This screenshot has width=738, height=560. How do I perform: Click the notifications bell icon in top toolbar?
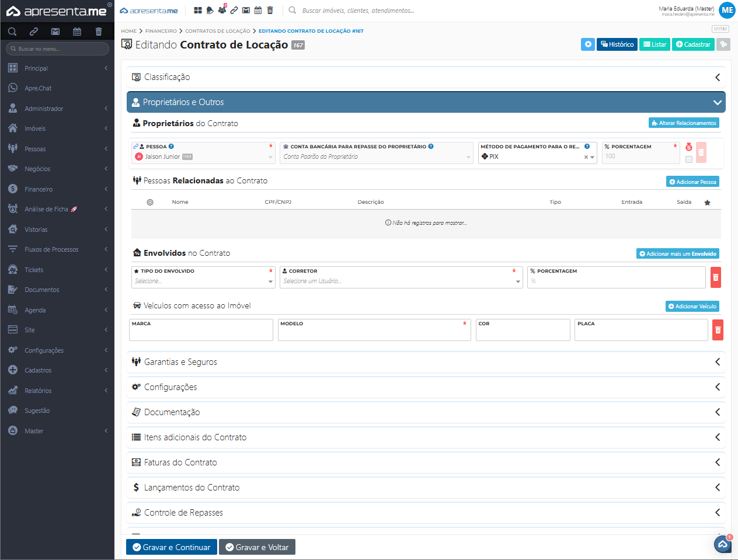pyautogui.click(x=210, y=11)
